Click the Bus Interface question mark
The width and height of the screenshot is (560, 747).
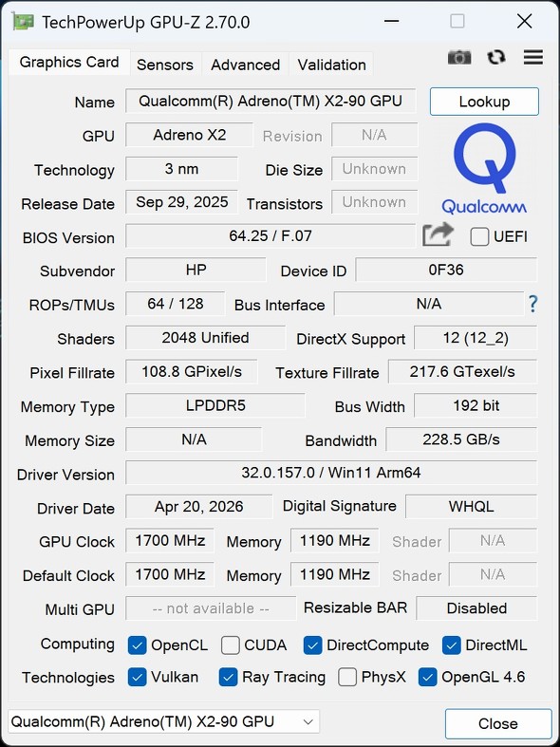(532, 304)
